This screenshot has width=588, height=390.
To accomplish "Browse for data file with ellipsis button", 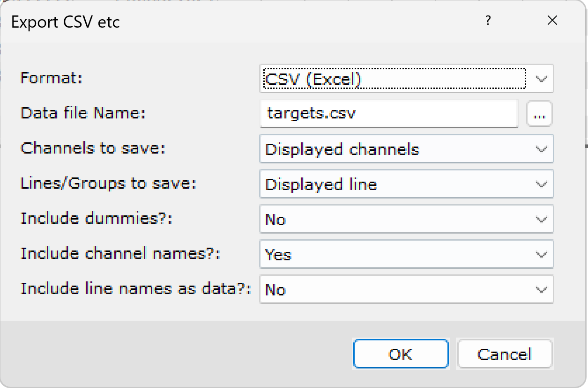I will point(539,114).
